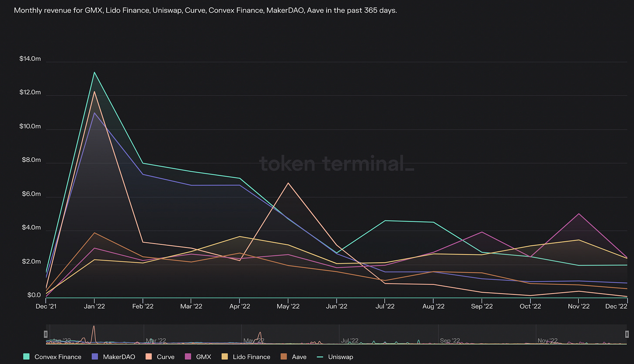Click Sep '22 marker in range navigator

click(450, 341)
